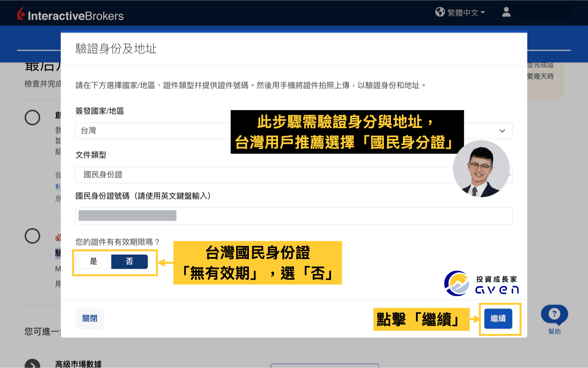The image size is (588, 368).
Task: Select 否 for document expiration question
Action: tap(129, 262)
